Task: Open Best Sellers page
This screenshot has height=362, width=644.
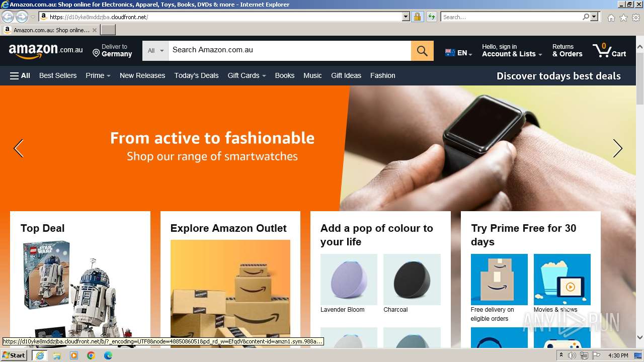Action: pos(58,75)
